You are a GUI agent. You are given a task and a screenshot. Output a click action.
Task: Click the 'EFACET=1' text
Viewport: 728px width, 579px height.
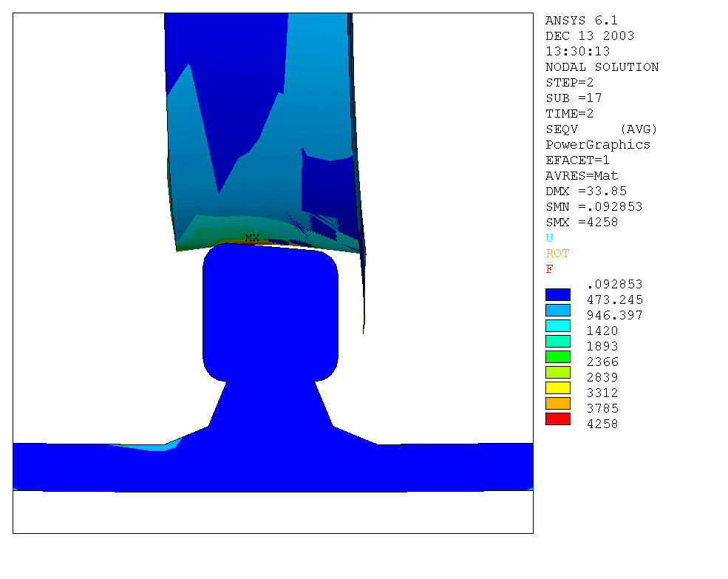[577, 160]
